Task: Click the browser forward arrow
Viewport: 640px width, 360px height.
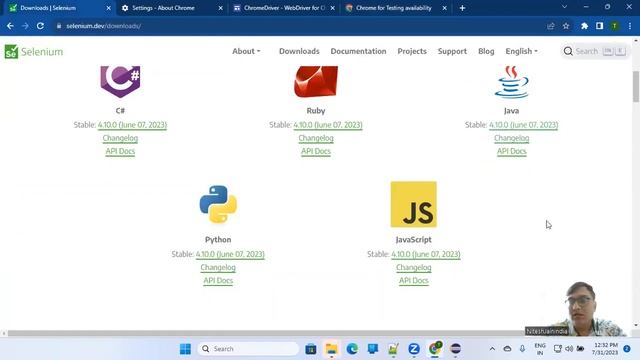Action: pyautogui.click(x=25, y=26)
